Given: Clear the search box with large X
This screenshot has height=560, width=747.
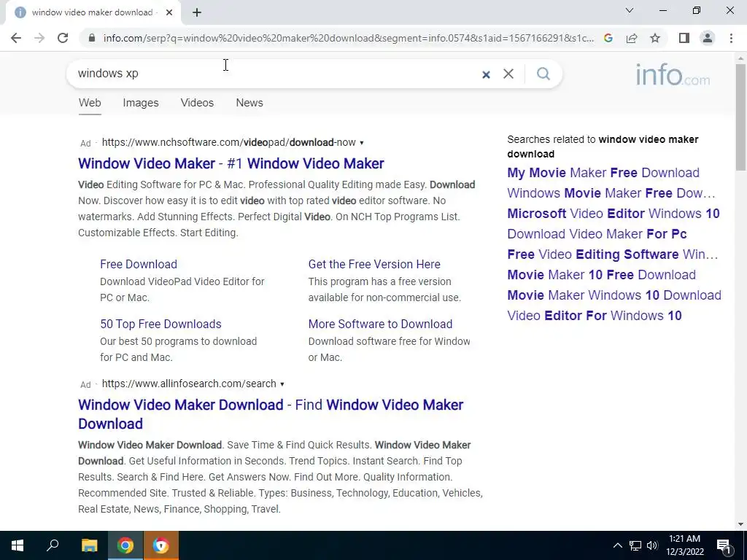Looking at the screenshot, I should click(x=508, y=74).
